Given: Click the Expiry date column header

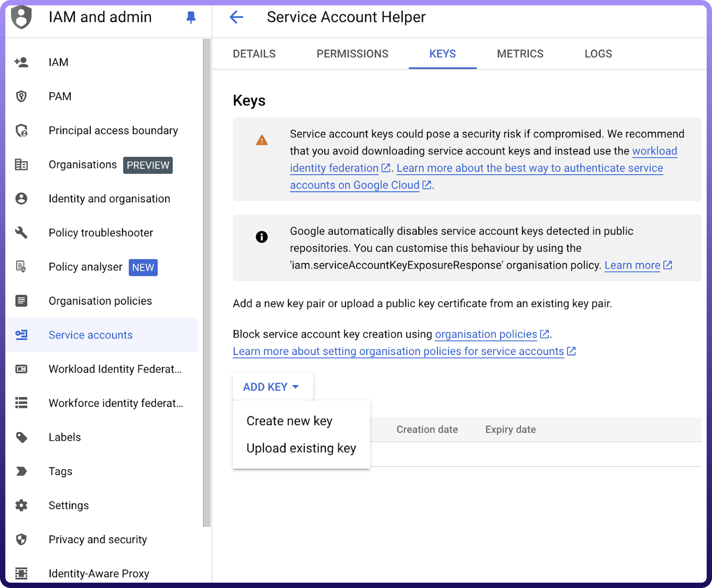Looking at the screenshot, I should [x=510, y=430].
